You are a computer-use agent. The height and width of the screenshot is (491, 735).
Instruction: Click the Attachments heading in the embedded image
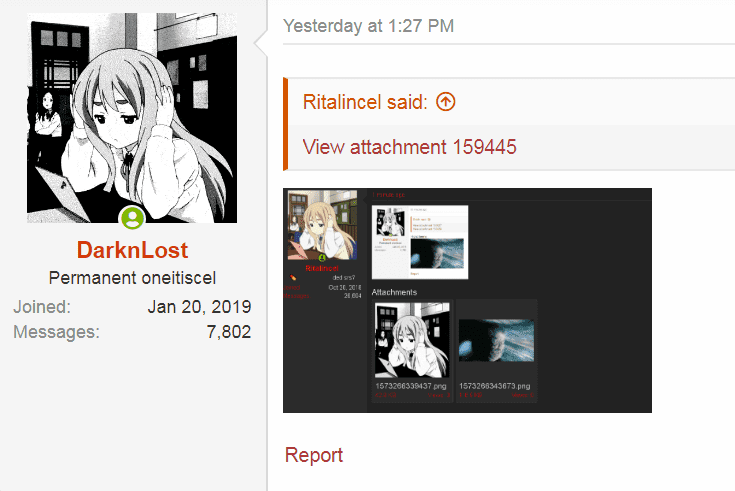click(394, 292)
